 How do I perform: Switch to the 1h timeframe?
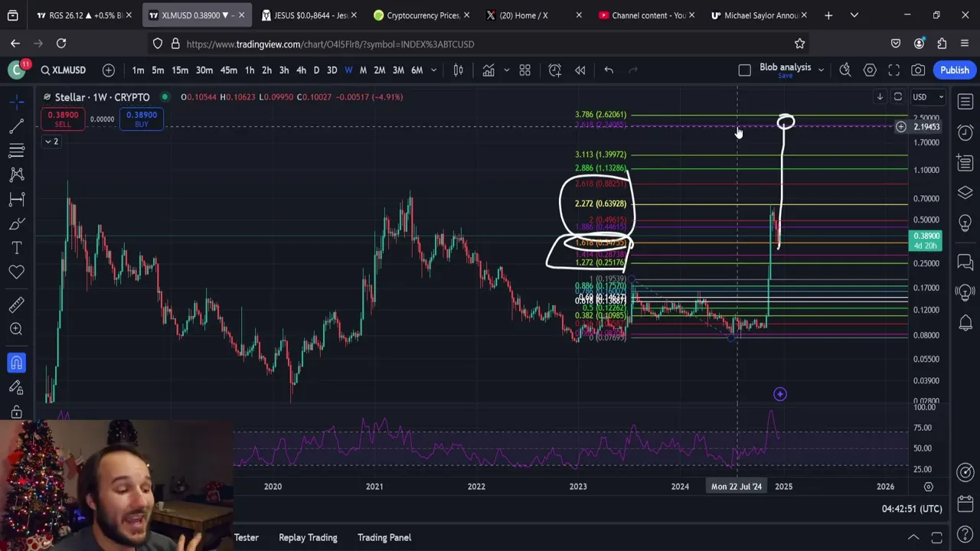[250, 70]
